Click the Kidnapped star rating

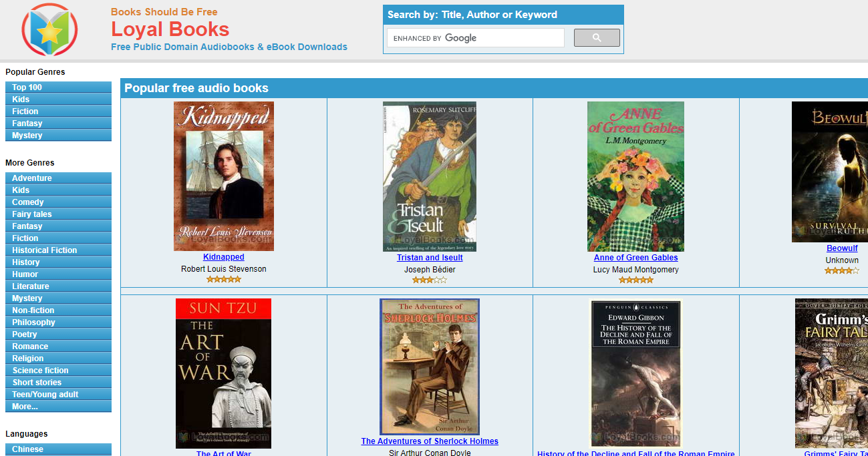224,280
